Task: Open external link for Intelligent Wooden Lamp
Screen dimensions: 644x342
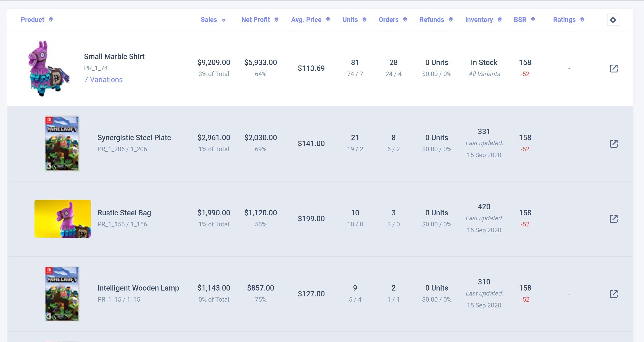Action: click(x=613, y=294)
